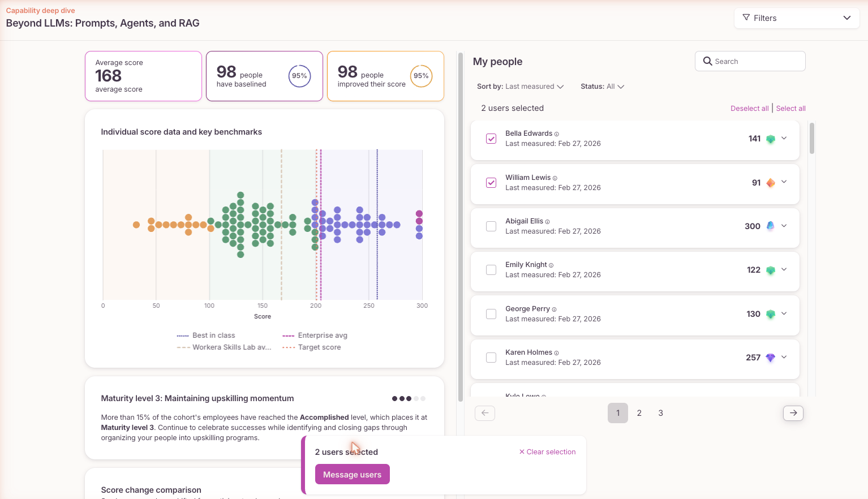The height and width of the screenshot is (499, 868).
Task: Go to page 2 of people list
Action: click(x=639, y=413)
